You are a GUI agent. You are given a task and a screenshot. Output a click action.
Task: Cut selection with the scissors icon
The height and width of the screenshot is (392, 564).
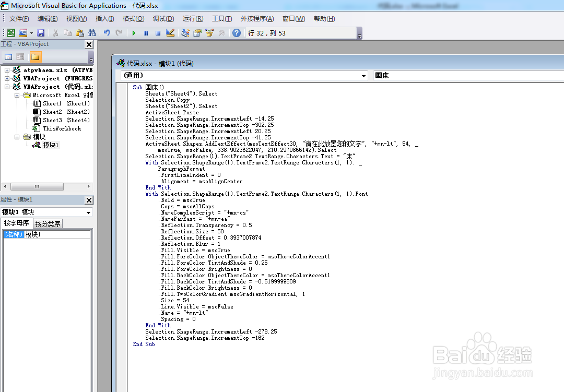(55, 33)
